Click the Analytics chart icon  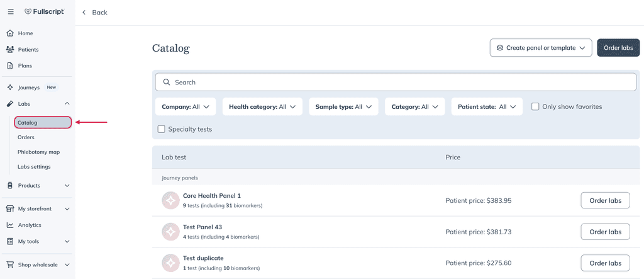click(x=10, y=225)
